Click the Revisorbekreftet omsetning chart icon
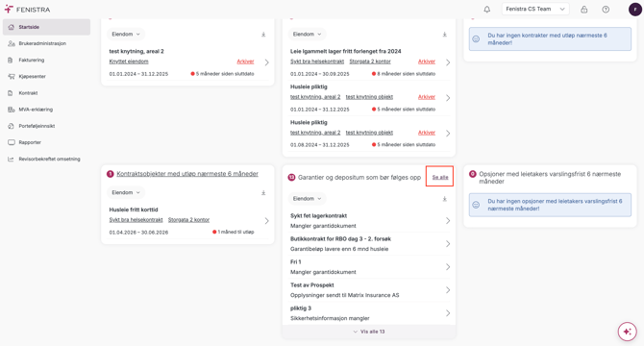 [11, 160]
